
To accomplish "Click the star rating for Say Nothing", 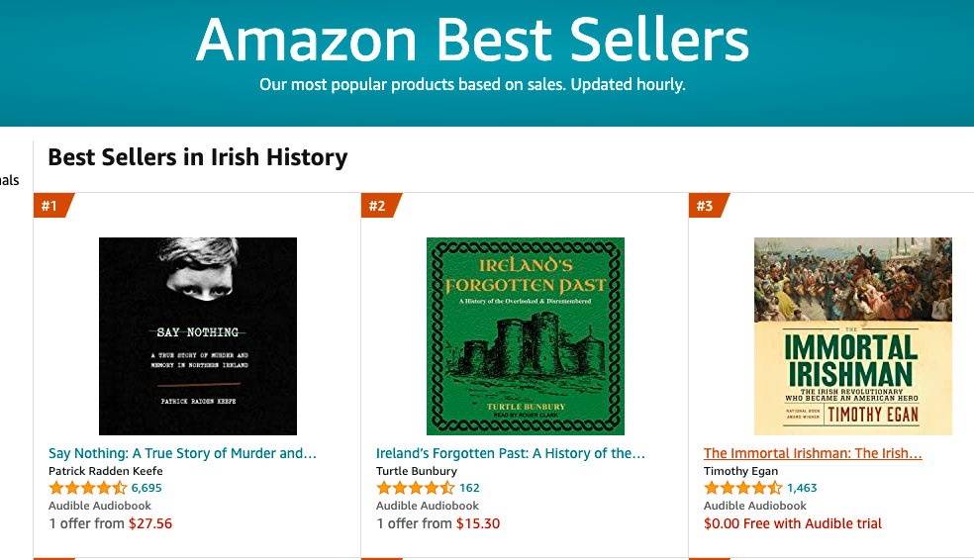I will pyautogui.click(x=88, y=488).
